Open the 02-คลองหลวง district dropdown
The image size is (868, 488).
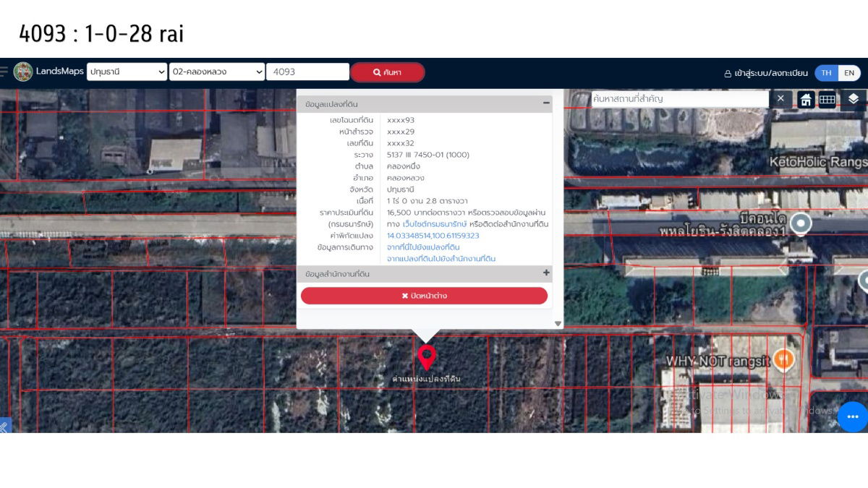(217, 72)
